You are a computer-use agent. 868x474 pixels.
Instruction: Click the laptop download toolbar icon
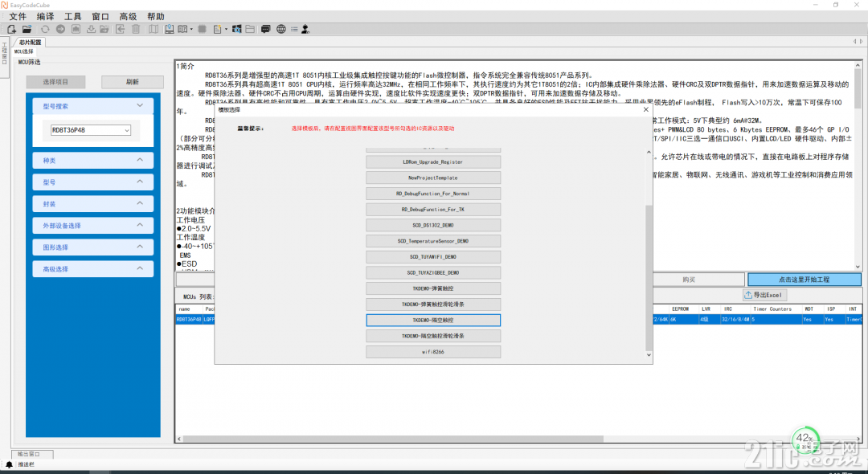[x=169, y=29]
